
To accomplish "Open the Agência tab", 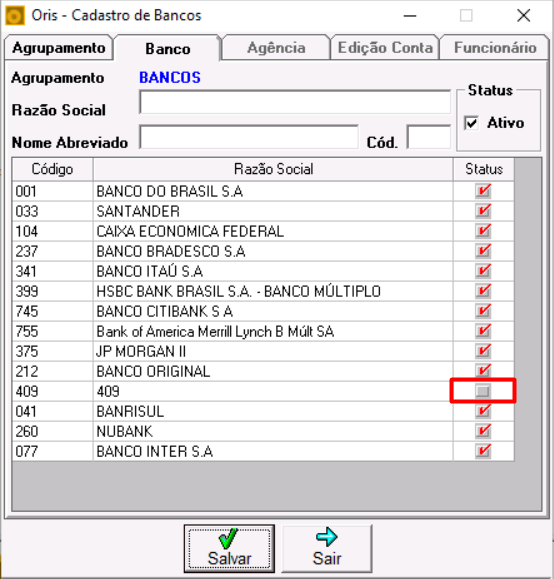I will (276, 48).
